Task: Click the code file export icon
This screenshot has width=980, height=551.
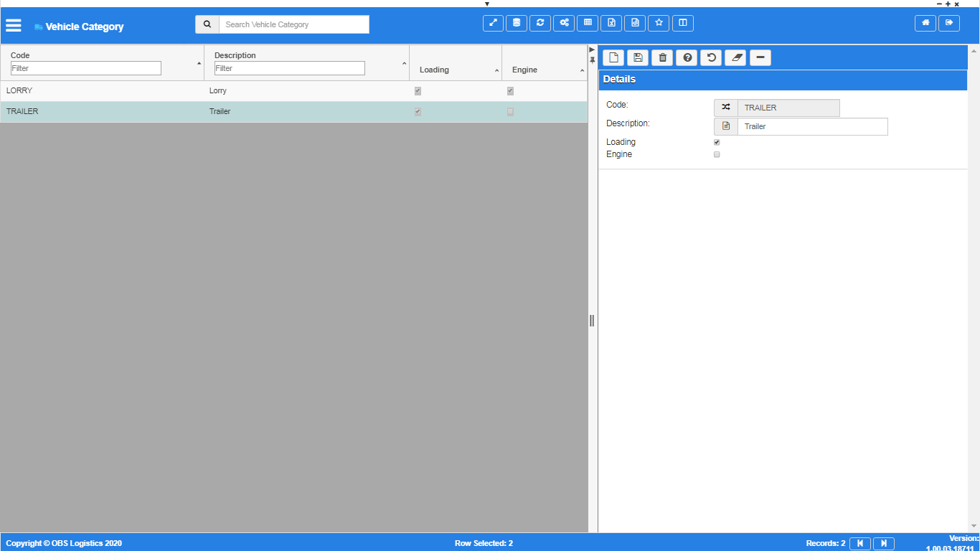Action: [x=635, y=23]
